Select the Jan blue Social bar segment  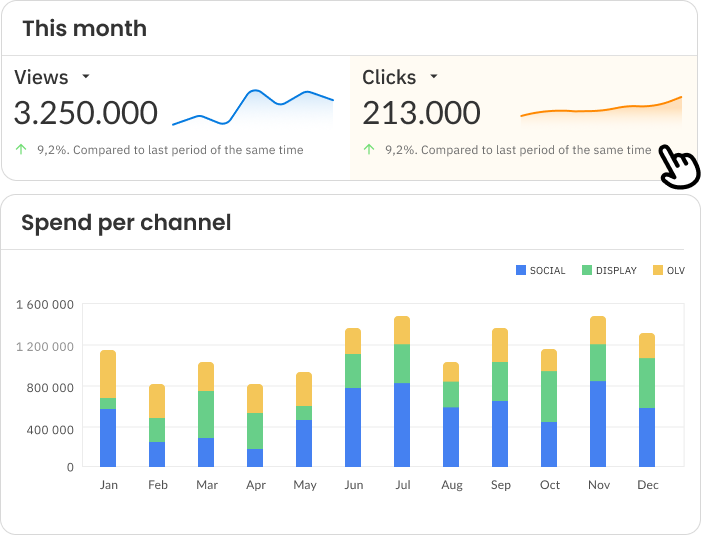[x=108, y=438]
